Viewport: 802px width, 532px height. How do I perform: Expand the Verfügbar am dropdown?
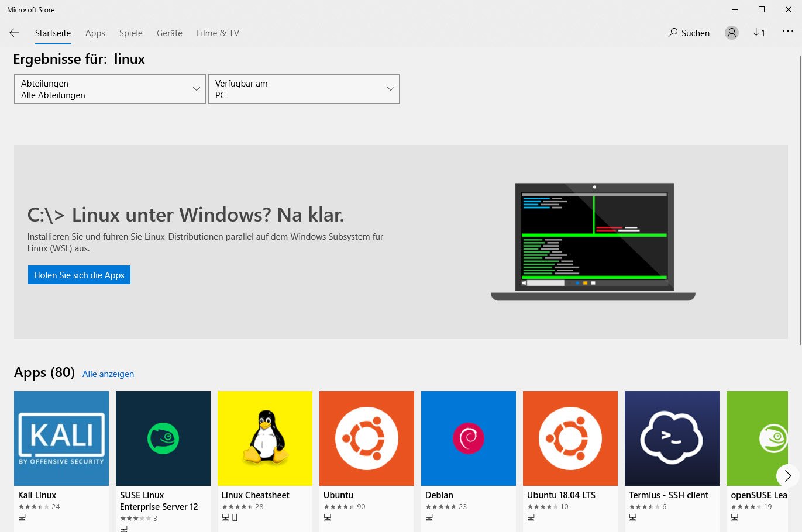(x=304, y=89)
